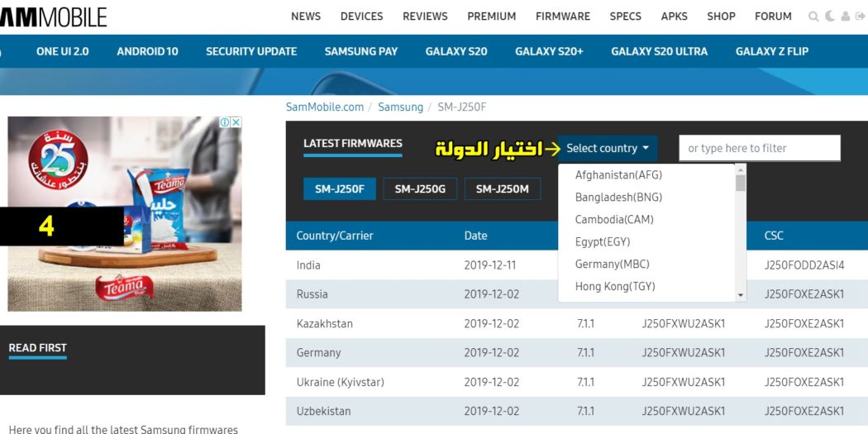
Task: Open the APKS page
Action: 675,17
